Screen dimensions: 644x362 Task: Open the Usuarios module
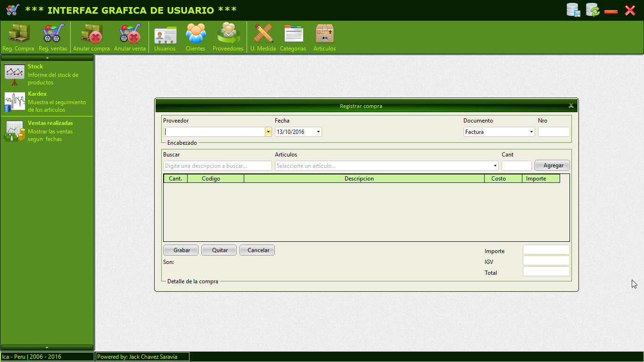(165, 37)
